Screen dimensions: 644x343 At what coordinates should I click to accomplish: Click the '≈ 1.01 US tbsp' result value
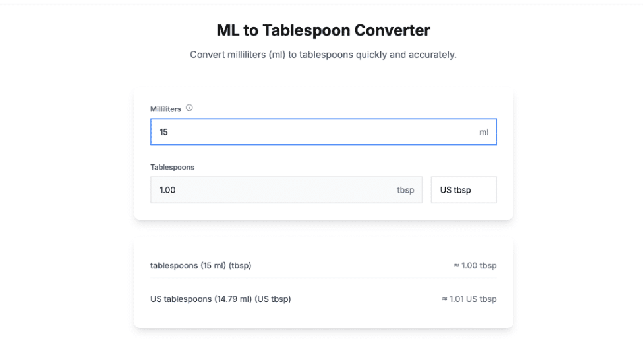tap(469, 299)
